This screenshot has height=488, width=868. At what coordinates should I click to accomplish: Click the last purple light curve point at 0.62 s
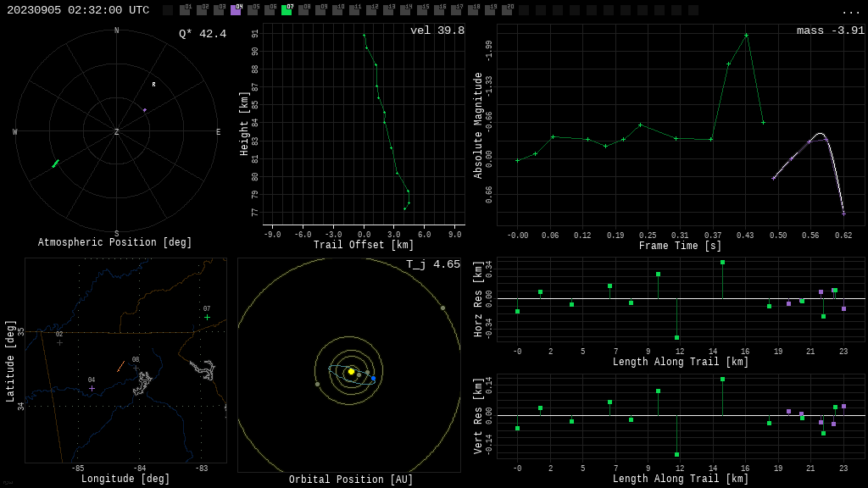point(843,213)
